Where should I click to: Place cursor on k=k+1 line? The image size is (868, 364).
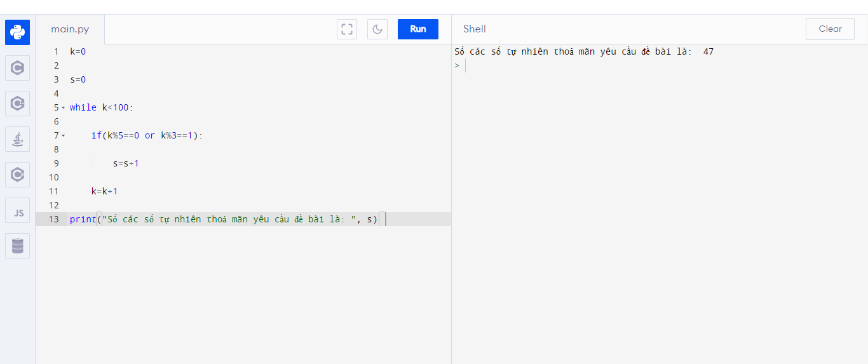pyautogui.click(x=104, y=191)
